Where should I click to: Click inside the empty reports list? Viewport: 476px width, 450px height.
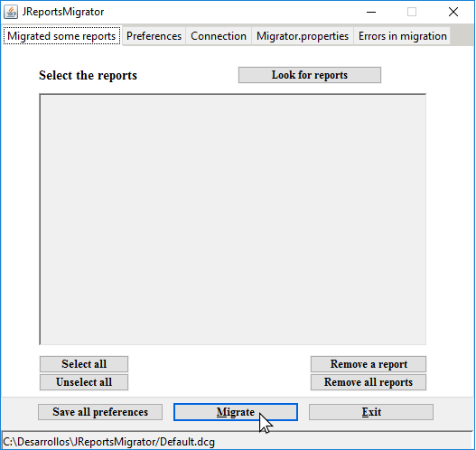pos(233,220)
